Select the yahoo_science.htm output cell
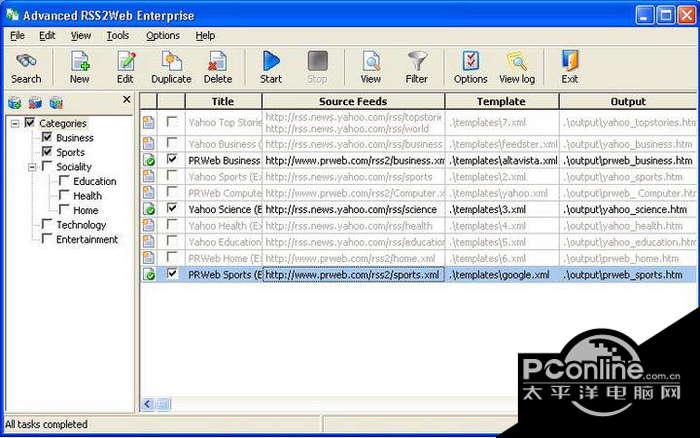 click(x=628, y=209)
